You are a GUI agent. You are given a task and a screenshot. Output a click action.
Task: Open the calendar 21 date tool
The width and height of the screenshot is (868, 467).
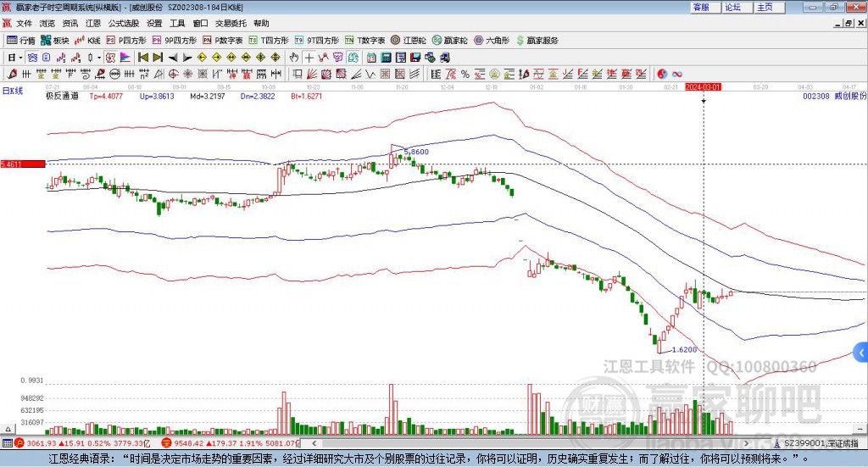(371, 58)
